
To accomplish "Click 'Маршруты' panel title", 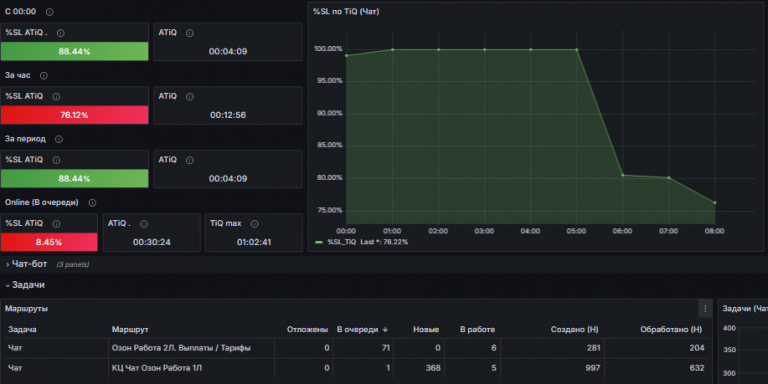I will [x=26, y=309].
